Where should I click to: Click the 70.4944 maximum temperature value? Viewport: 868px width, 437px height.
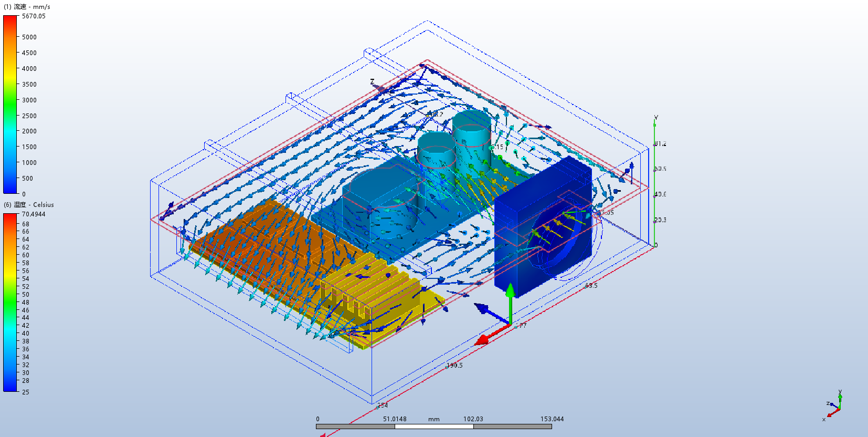click(34, 214)
